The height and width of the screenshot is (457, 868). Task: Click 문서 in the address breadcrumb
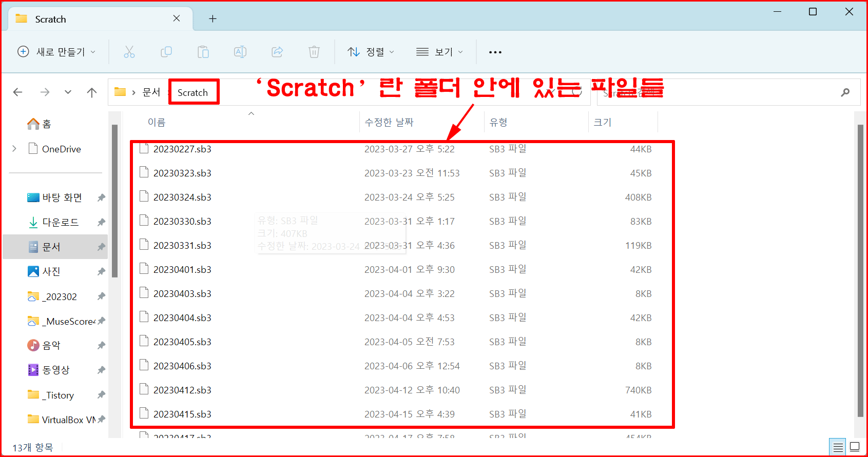click(151, 92)
